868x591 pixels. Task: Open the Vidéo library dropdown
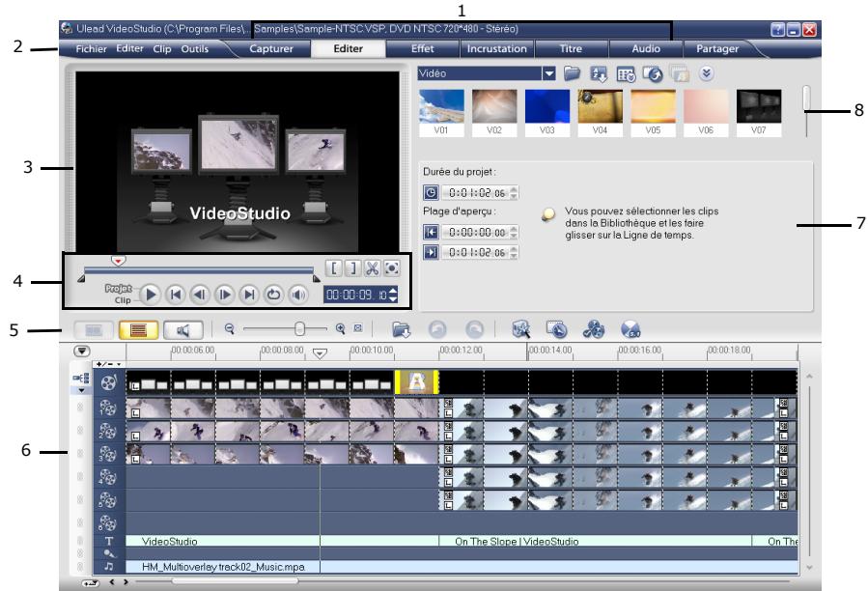click(x=549, y=73)
